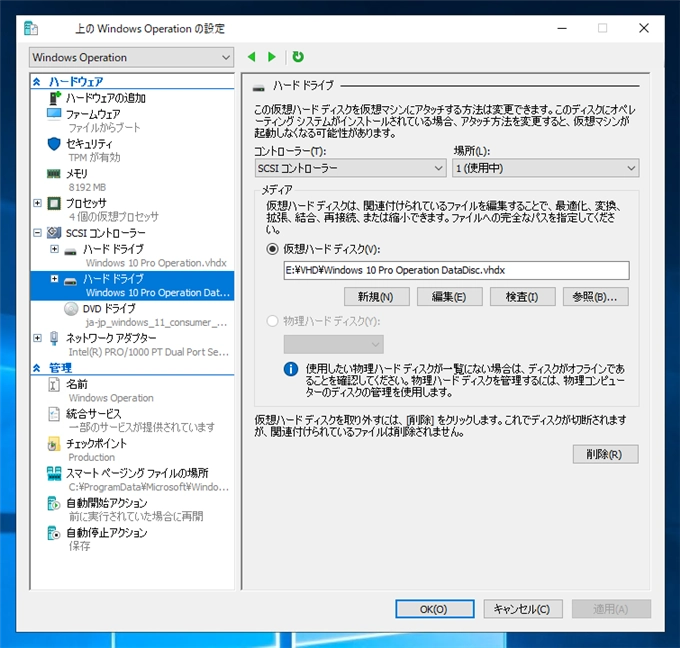The width and height of the screenshot is (680, 648).
Task: Close the settings window
Action: [x=644, y=28]
